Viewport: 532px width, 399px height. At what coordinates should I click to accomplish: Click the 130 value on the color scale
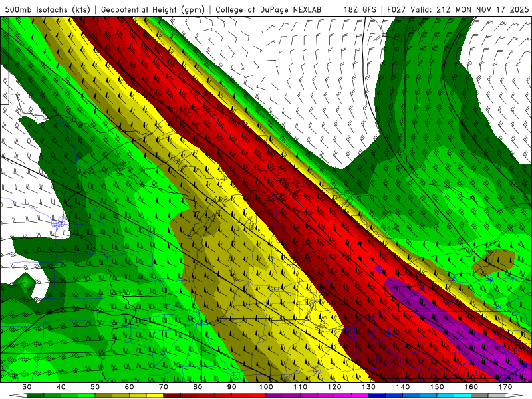[x=369, y=387]
